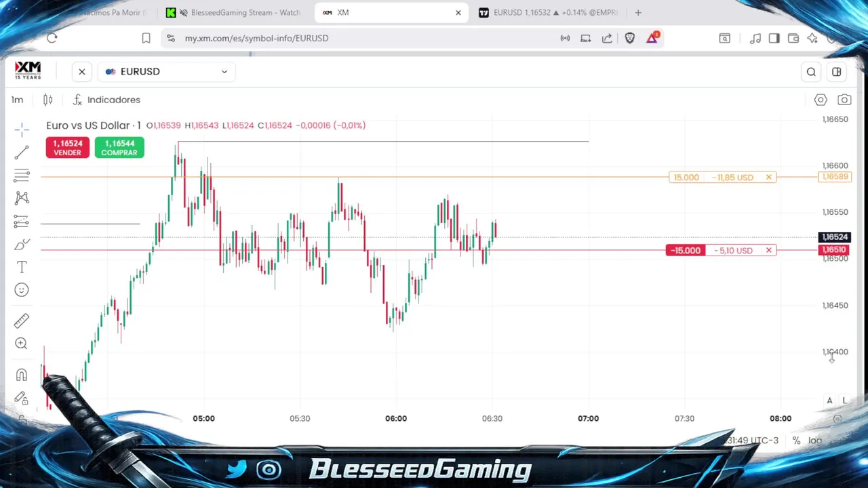The width and height of the screenshot is (868, 488).
Task: Bookmark this page
Action: point(146,38)
